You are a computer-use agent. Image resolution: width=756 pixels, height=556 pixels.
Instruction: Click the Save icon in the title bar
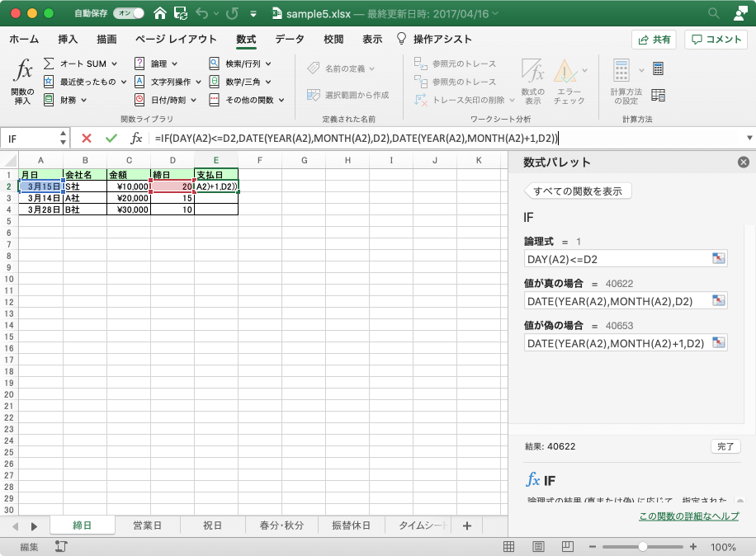coord(181,13)
